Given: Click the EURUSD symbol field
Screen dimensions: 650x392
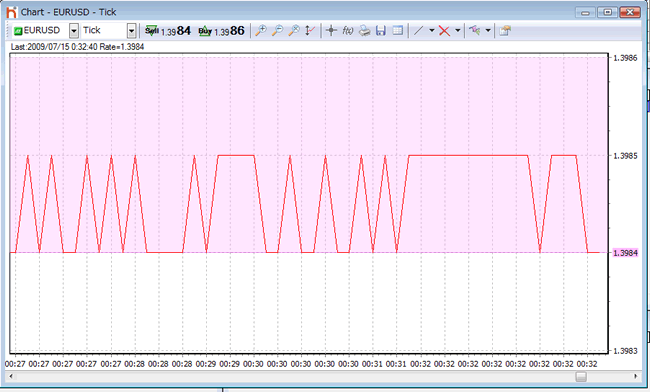Looking at the screenshot, I should coord(41,31).
